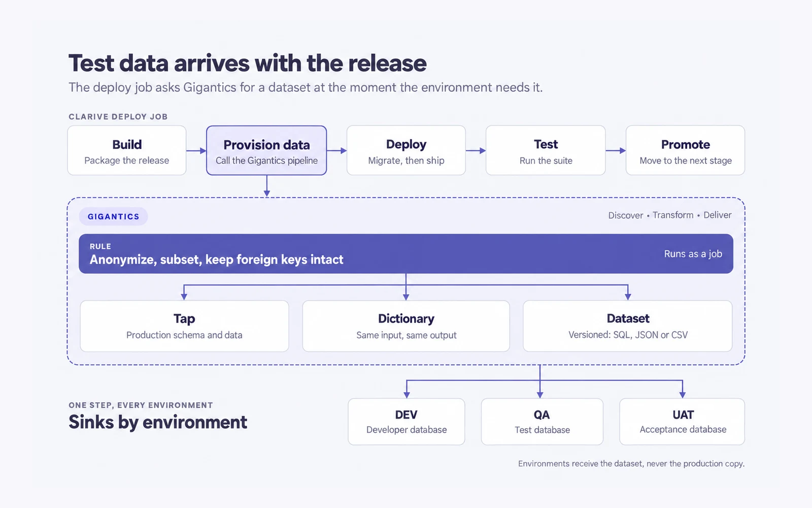Click the QA Test database box
The height and width of the screenshot is (508, 812).
[542, 422]
